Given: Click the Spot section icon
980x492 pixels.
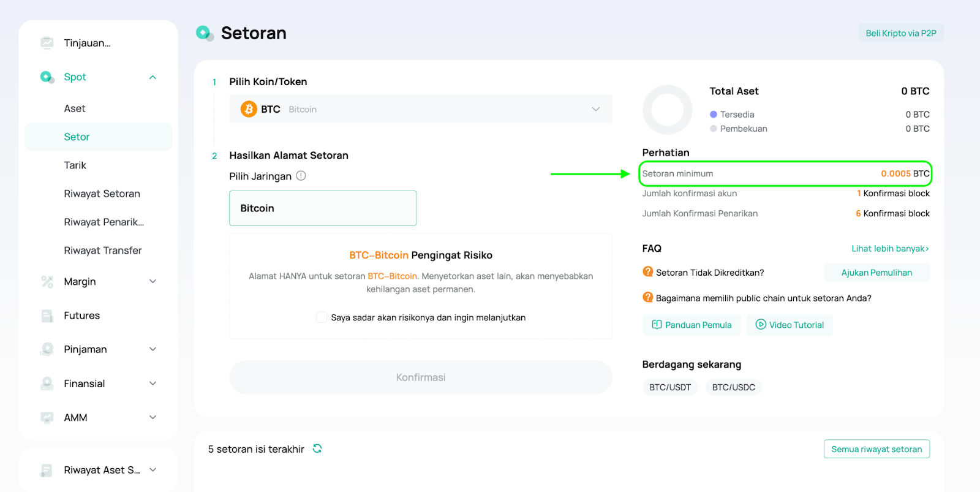Looking at the screenshot, I should (47, 77).
